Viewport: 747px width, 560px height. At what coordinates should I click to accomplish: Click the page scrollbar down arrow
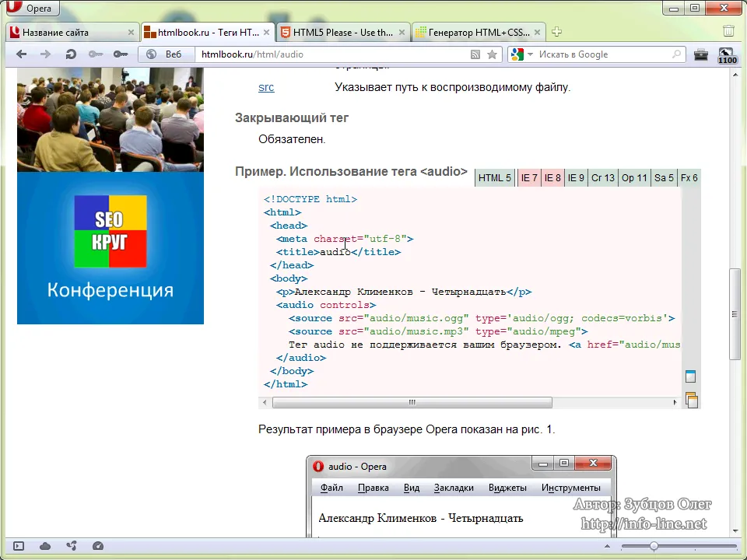(735, 531)
